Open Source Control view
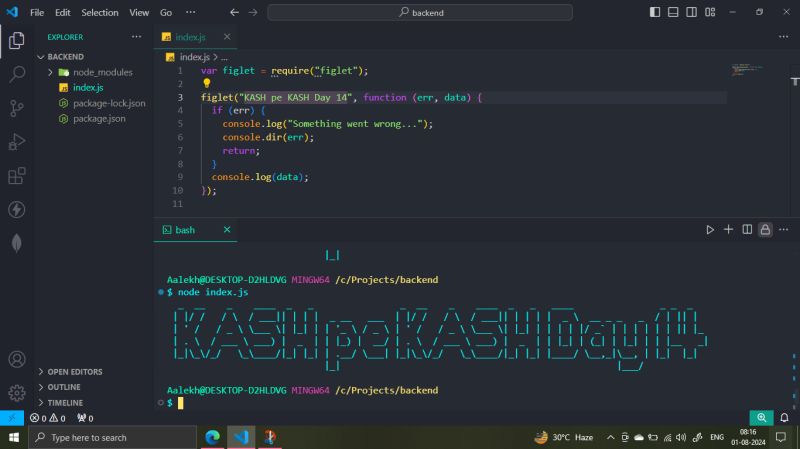The image size is (800, 449). 16,108
